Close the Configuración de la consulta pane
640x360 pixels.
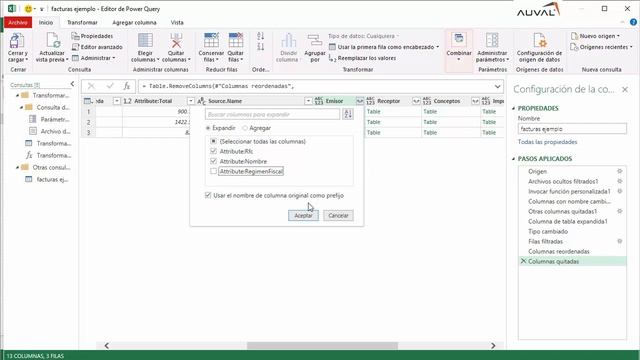pos(625,89)
